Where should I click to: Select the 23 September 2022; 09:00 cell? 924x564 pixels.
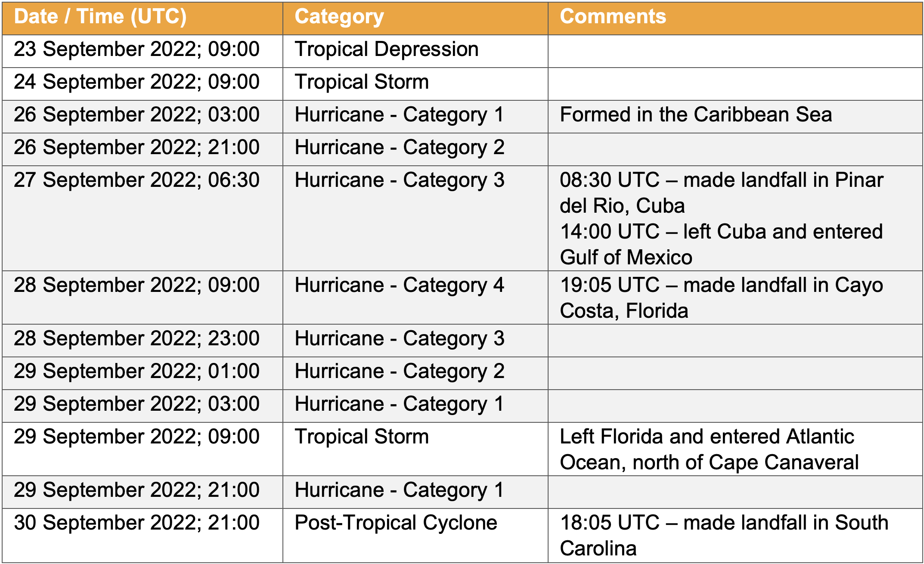coord(136,50)
